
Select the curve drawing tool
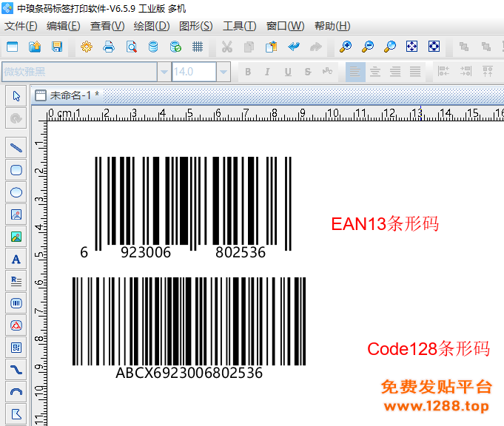point(16,370)
